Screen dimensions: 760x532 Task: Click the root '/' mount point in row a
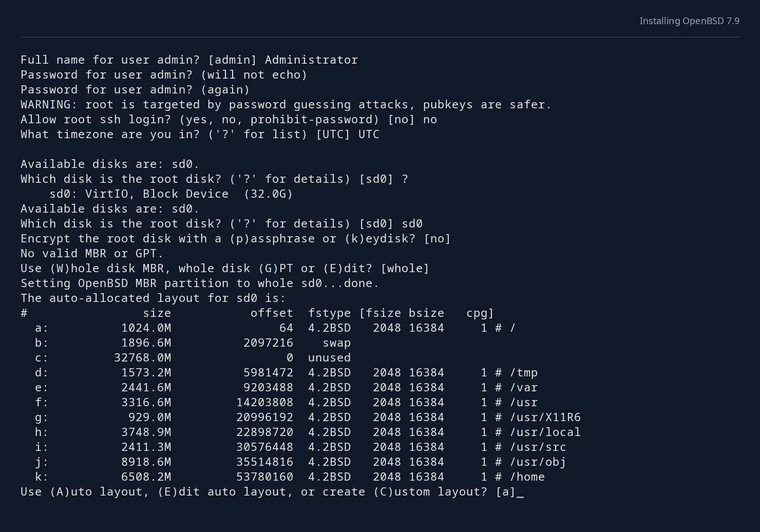tap(512, 328)
